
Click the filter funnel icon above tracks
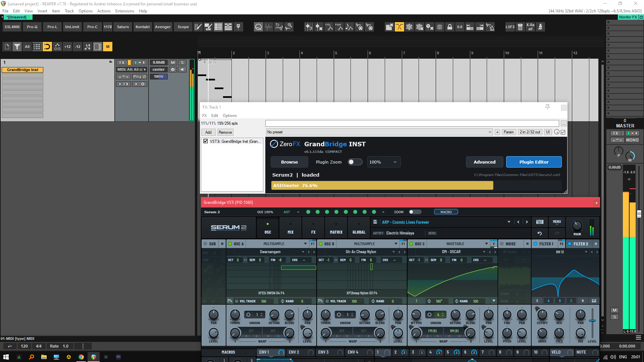(x=17, y=47)
